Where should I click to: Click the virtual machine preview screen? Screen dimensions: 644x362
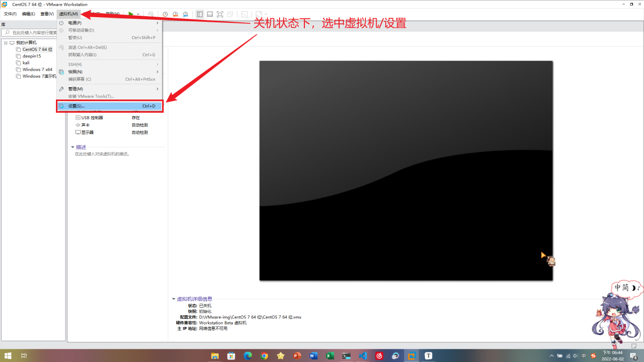coord(406,171)
